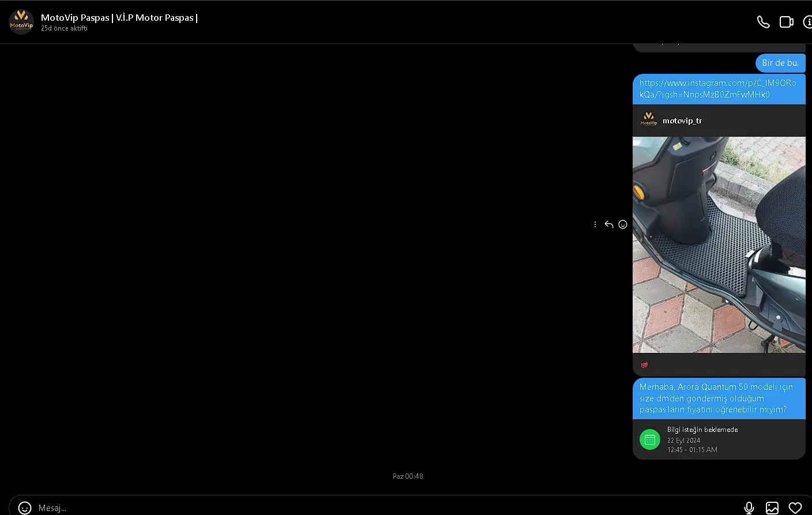Click the 'Merhaba, Arora Quantum 50' message
Viewport: 812px width, 515px height.
coord(719,398)
